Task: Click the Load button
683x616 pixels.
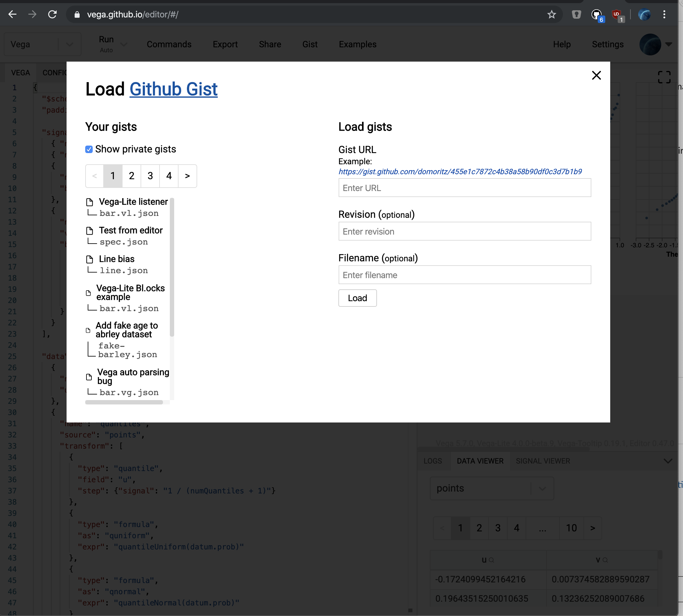Action: [x=357, y=298]
